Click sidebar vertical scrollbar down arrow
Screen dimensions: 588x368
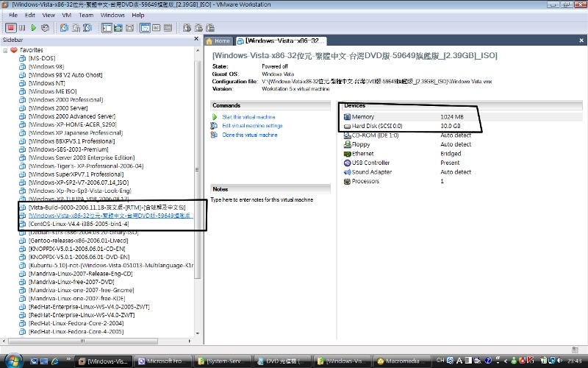(198, 333)
